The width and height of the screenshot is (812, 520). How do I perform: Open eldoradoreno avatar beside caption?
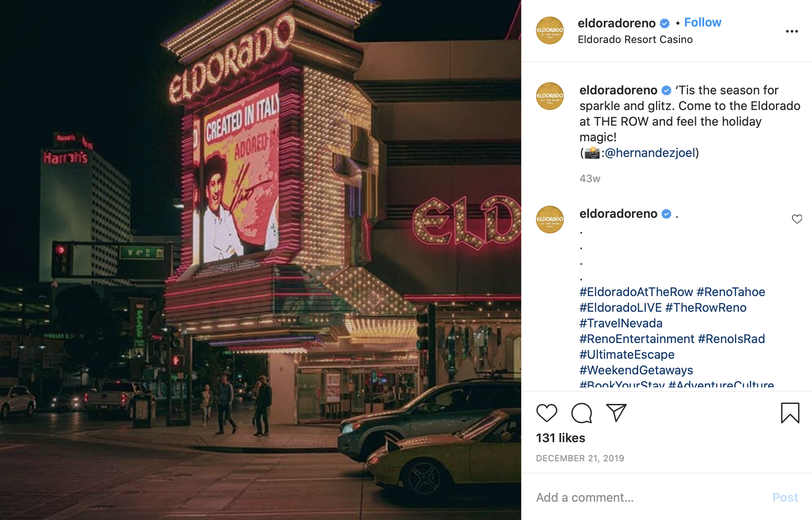(550, 96)
